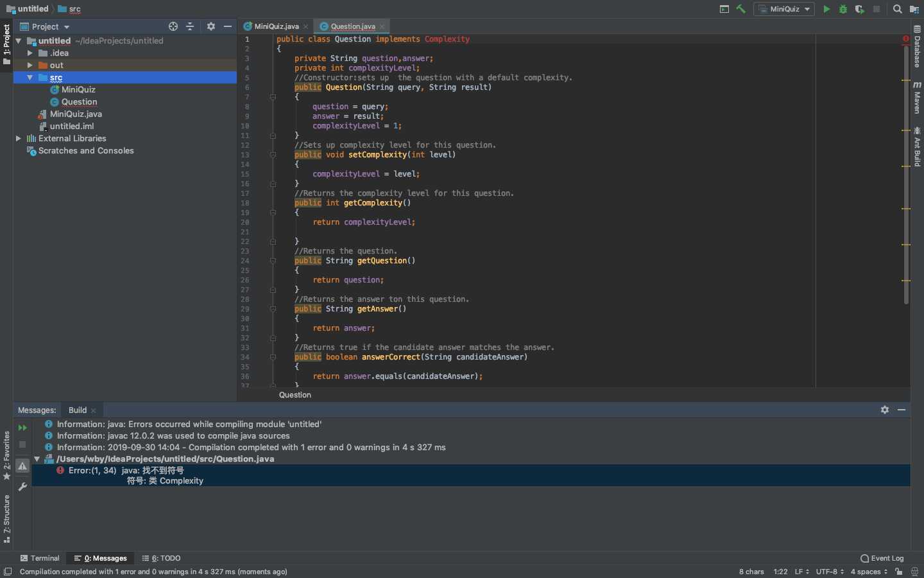Collapse all in Project panel

coord(190,26)
